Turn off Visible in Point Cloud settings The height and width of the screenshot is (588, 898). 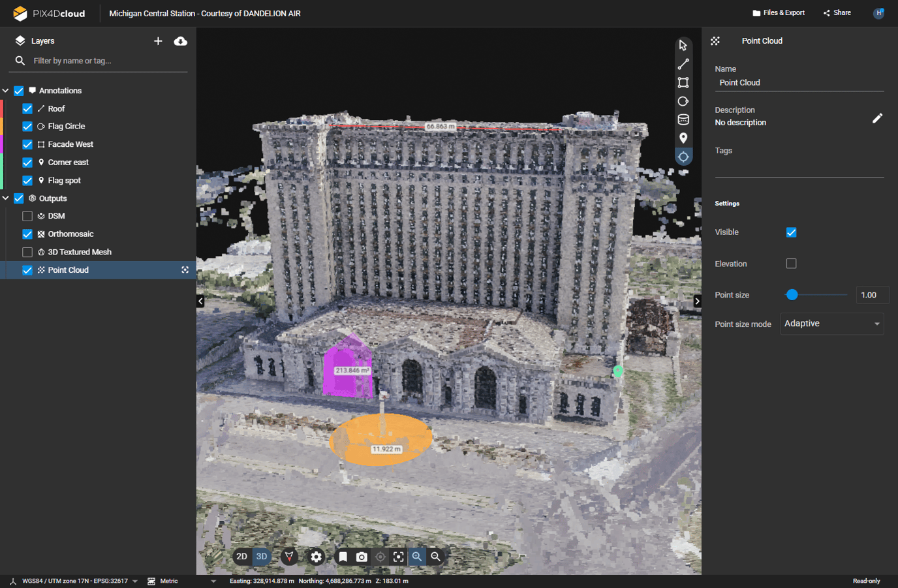pyautogui.click(x=791, y=232)
